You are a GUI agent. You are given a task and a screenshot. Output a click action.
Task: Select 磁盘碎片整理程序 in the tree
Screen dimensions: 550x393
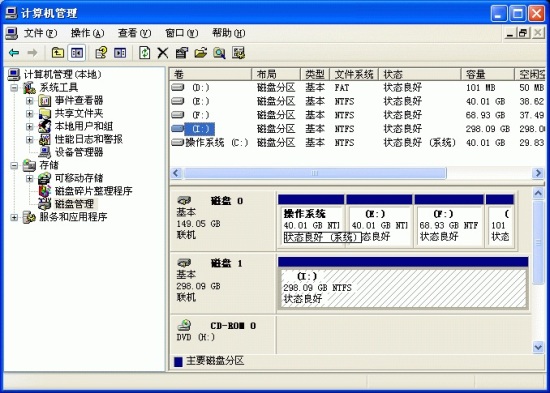93,191
